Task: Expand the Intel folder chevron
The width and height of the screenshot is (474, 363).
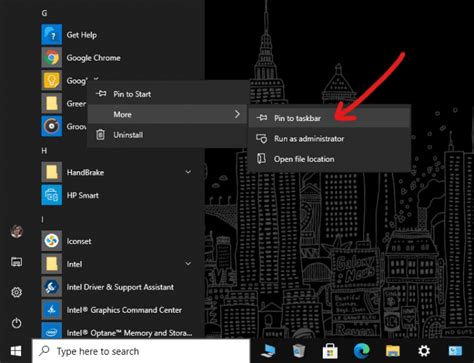Action: [x=188, y=264]
